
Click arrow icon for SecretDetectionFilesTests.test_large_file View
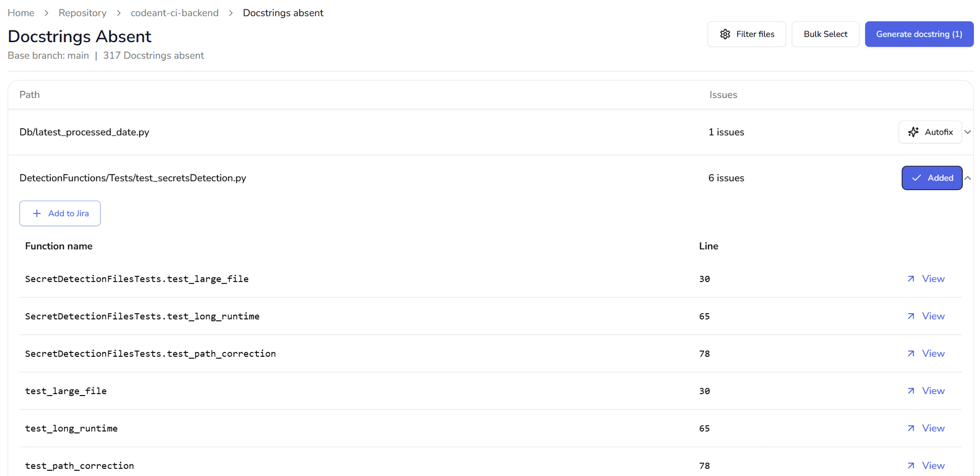point(911,279)
